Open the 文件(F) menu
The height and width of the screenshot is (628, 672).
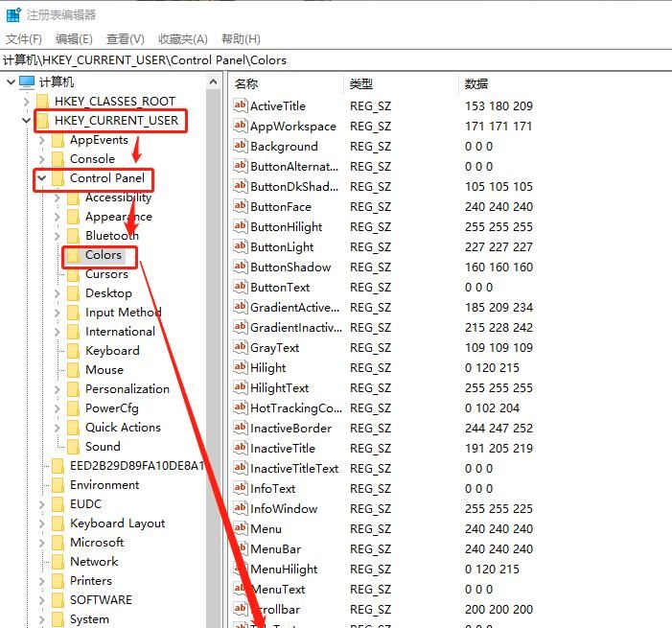24,39
